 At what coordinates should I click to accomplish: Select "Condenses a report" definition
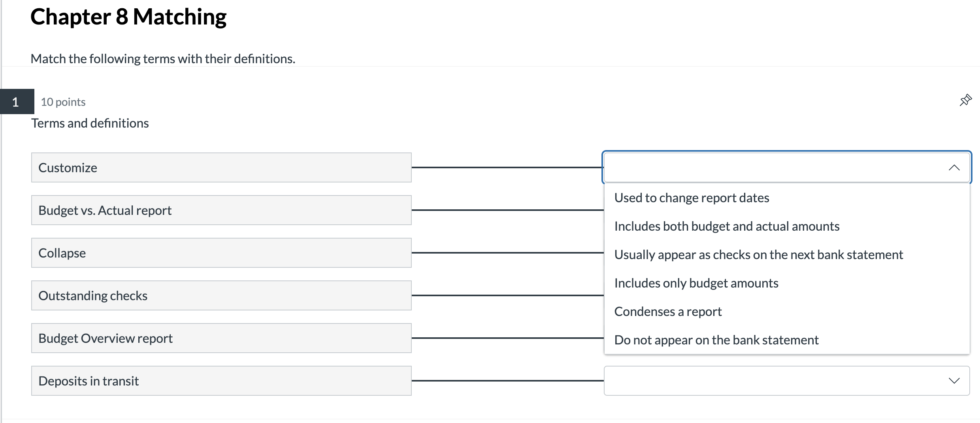668,311
